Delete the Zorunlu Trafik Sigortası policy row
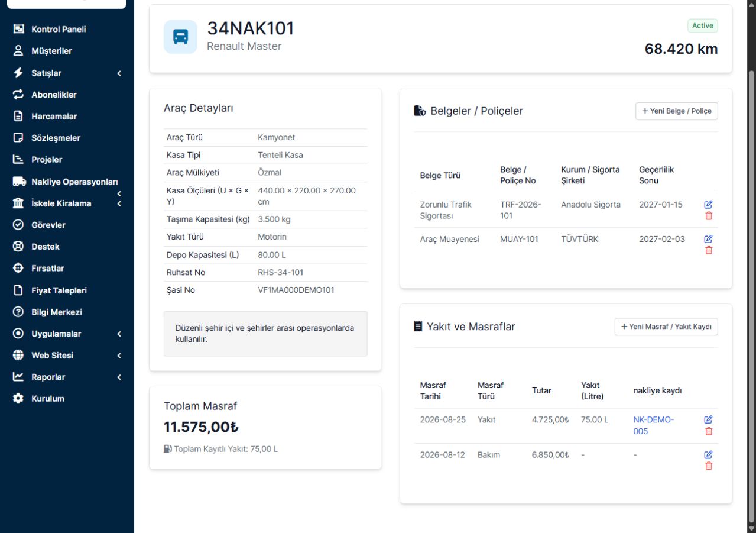This screenshot has height=533, width=756. pyautogui.click(x=709, y=216)
